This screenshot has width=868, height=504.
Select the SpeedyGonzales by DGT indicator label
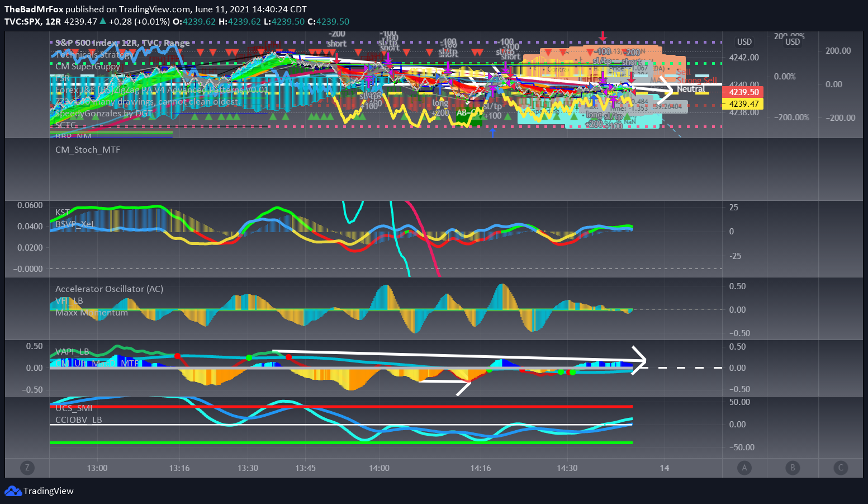(x=104, y=113)
